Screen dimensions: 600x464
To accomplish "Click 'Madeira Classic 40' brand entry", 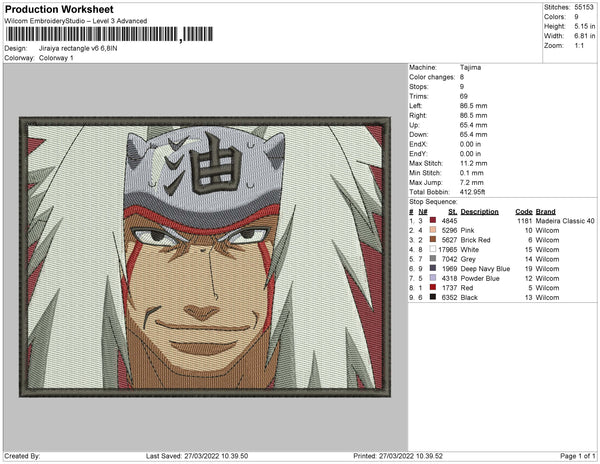I will click(565, 221).
